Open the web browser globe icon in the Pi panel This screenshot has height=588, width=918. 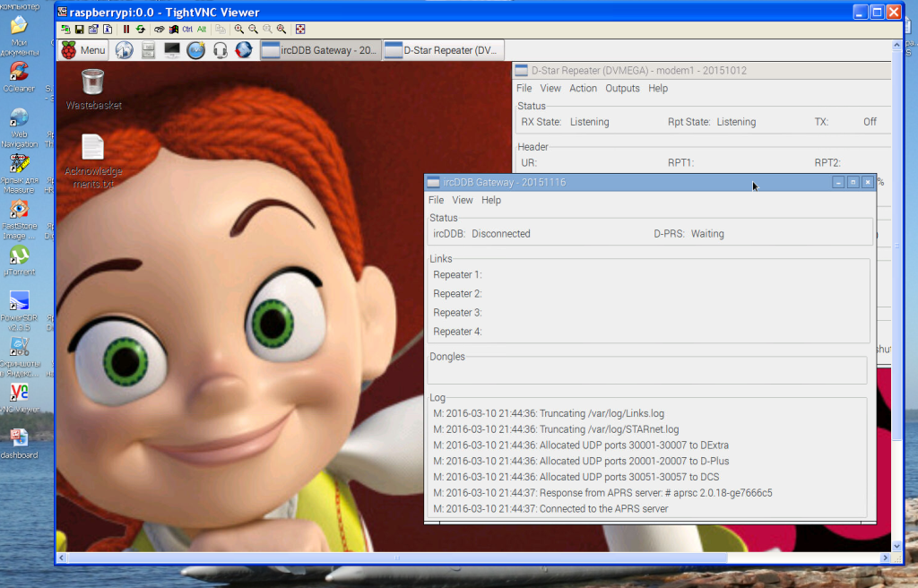tap(124, 50)
